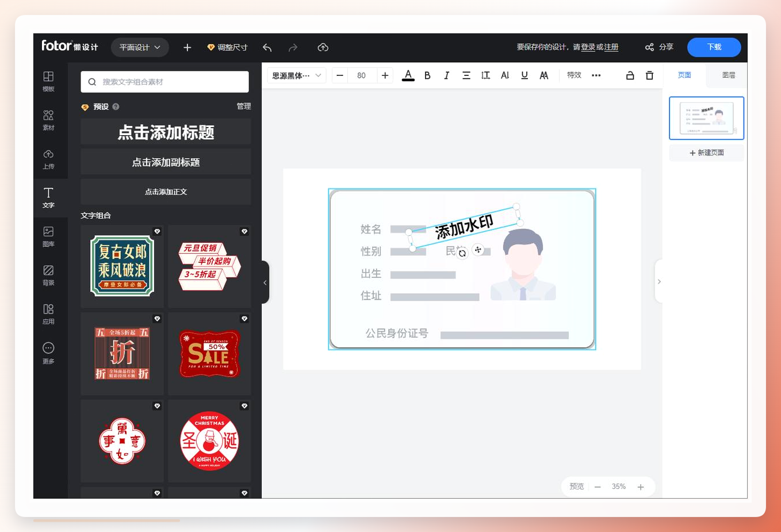Open the 平面设计 design type dropdown
The width and height of the screenshot is (781, 532).
point(140,47)
